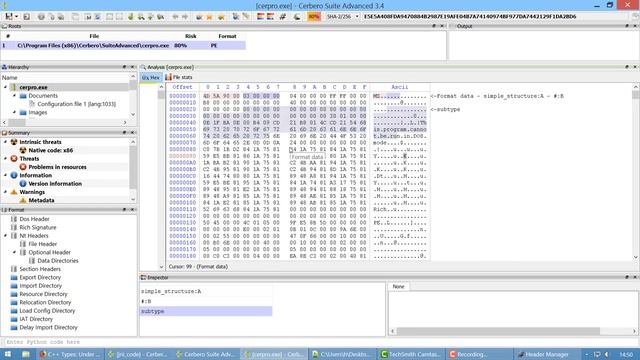Collapse the Images folder in Hierarchy
640x360 pixels.
(15, 113)
